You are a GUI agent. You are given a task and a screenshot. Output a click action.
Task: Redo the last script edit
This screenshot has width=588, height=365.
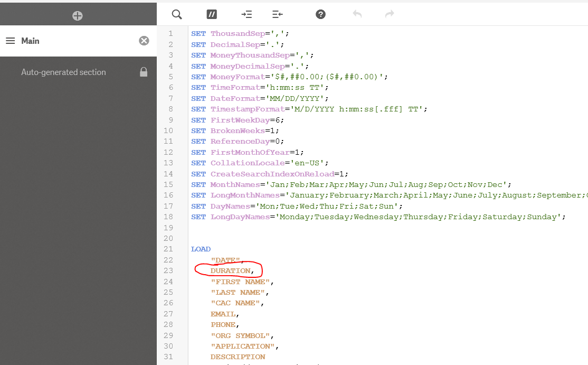click(390, 14)
